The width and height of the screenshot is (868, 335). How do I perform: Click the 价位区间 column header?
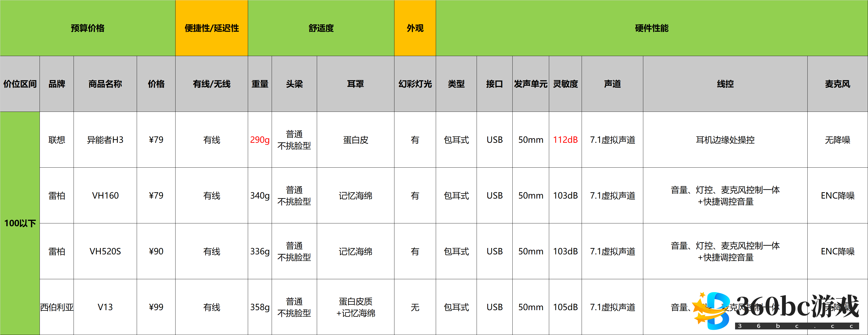(x=20, y=84)
